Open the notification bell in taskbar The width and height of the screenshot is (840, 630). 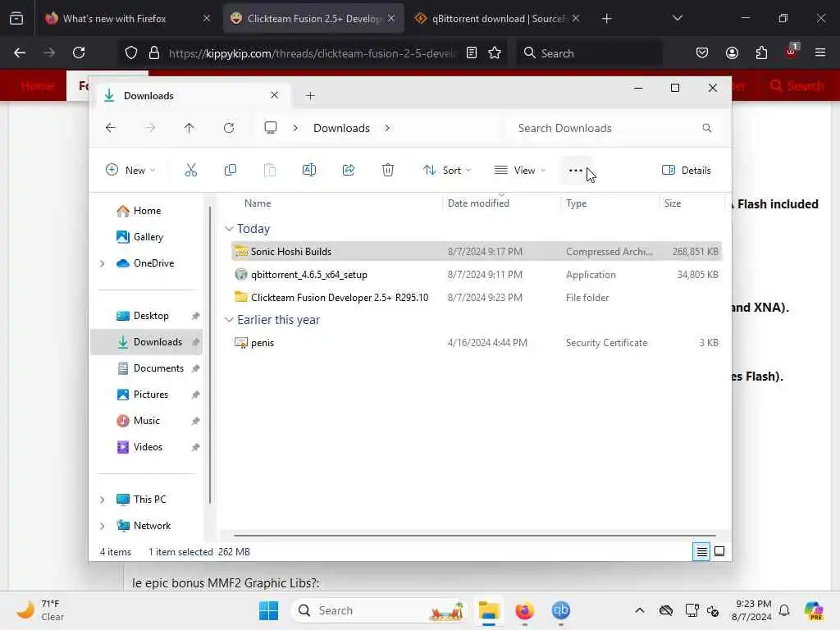[784, 610]
